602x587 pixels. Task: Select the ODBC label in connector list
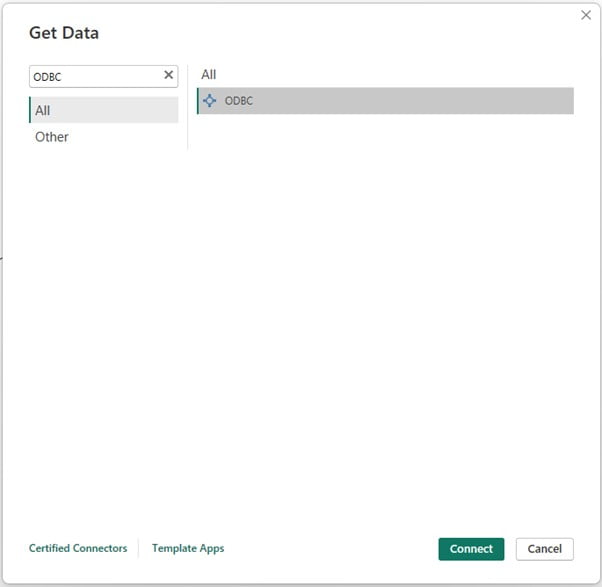coord(239,101)
